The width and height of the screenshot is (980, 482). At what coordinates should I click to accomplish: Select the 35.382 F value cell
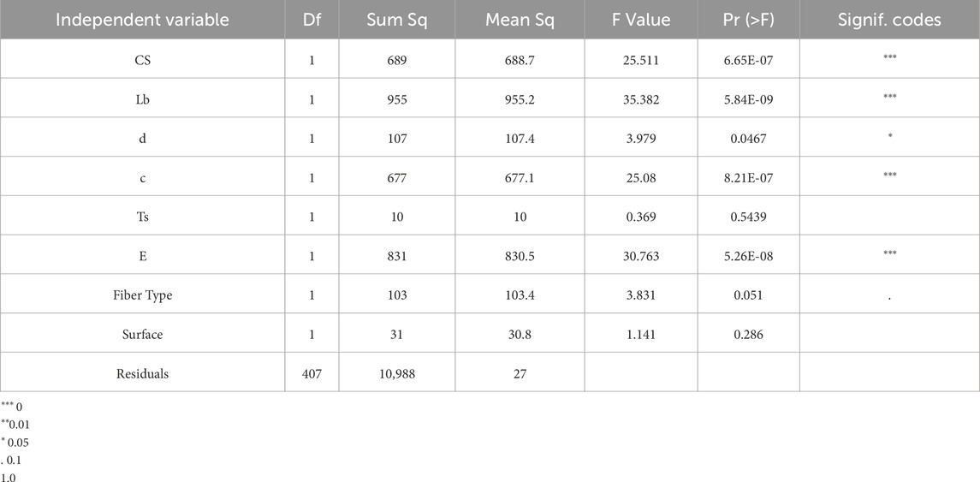tap(638, 98)
